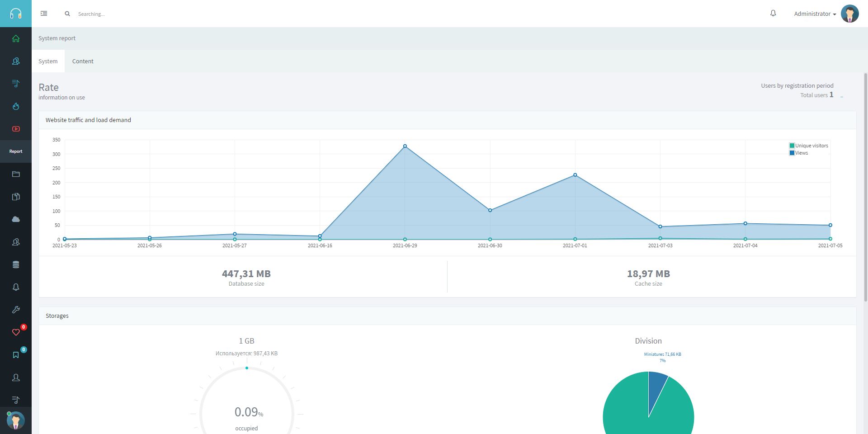The height and width of the screenshot is (434, 868).
Task: Click the 2021-06-29 peak data point
Action: (405, 146)
